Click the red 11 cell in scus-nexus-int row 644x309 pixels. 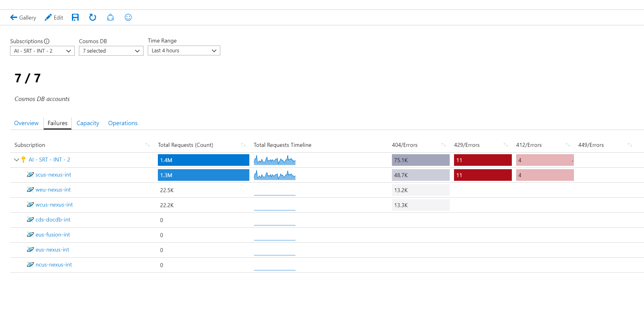[x=483, y=175]
